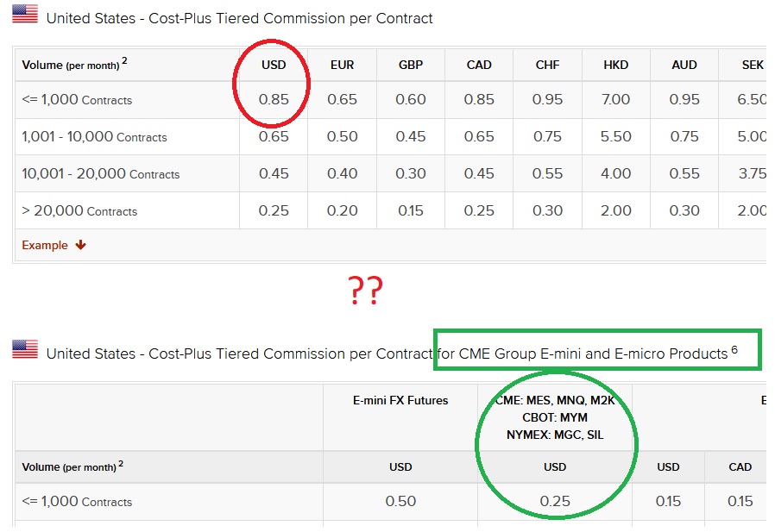Select the top table's Volume (per month) header
This screenshot has height=532, width=775.
[x=71, y=66]
